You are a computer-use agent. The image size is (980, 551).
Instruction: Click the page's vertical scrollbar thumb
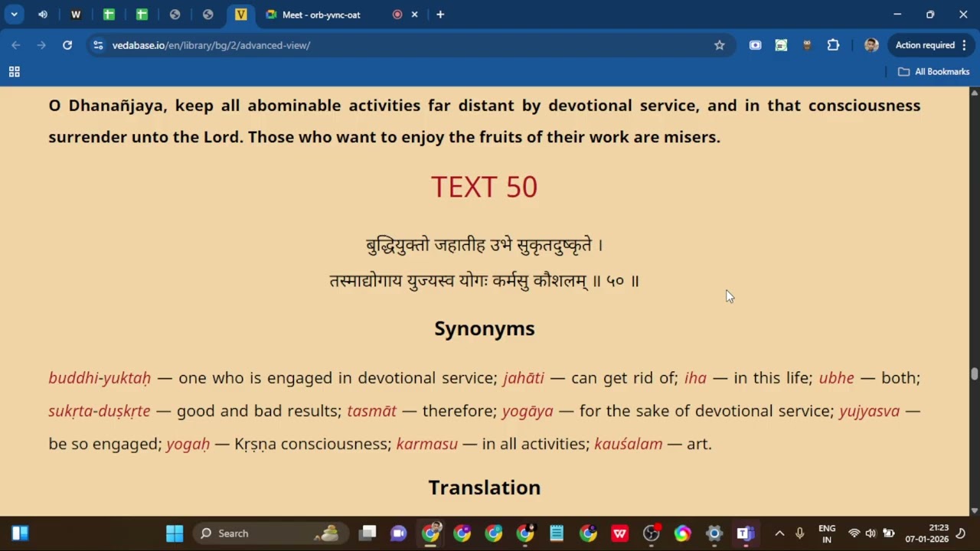coord(974,373)
